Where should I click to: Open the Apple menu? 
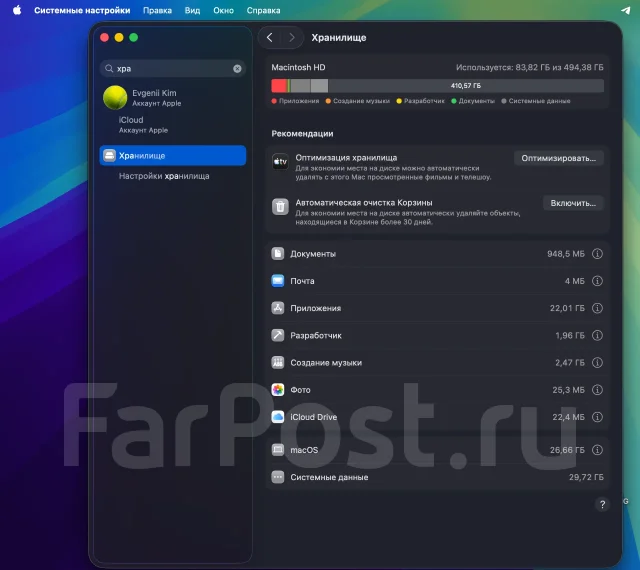17,10
